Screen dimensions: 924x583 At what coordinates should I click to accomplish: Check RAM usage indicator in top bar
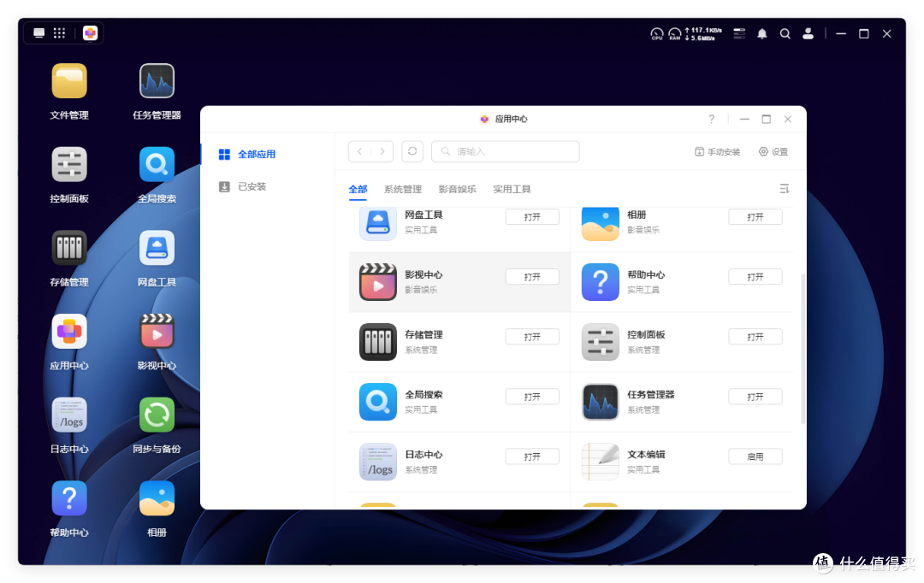(675, 34)
